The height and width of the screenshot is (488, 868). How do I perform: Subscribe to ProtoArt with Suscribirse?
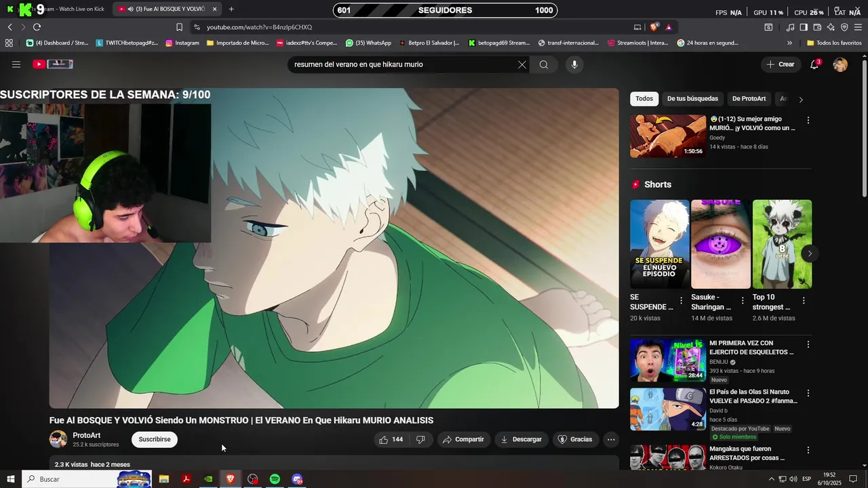(155, 439)
